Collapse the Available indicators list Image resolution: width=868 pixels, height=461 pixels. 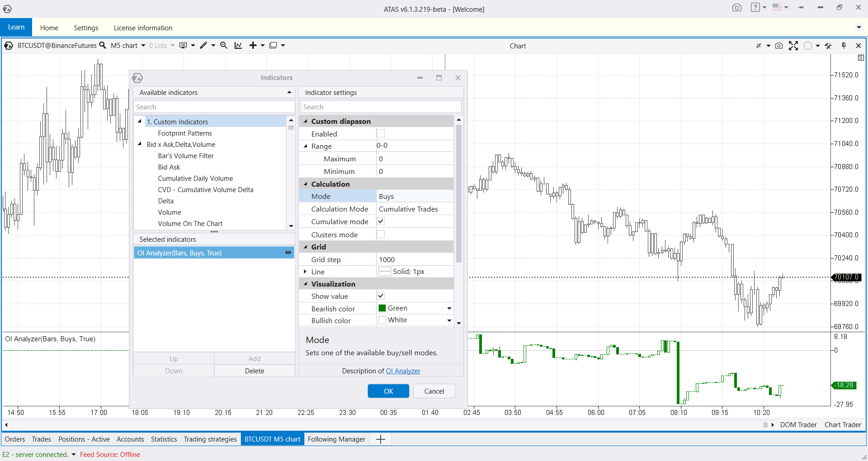289,92
